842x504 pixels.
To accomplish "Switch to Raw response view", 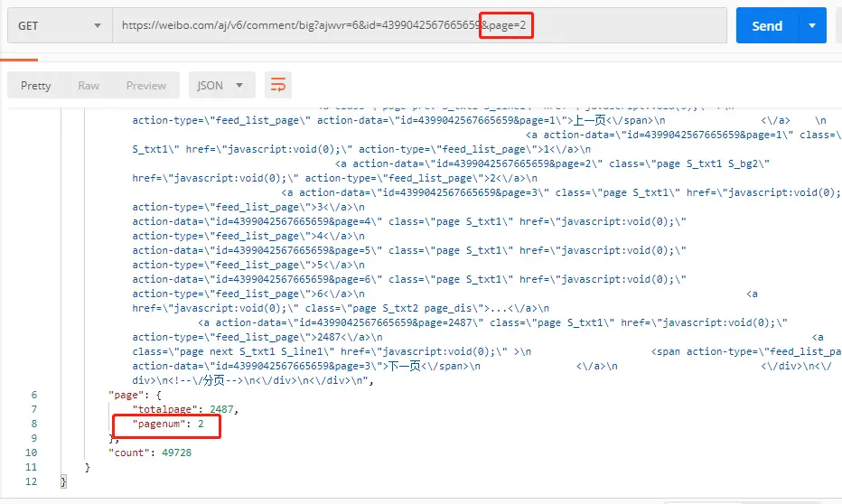I will 89,85.
